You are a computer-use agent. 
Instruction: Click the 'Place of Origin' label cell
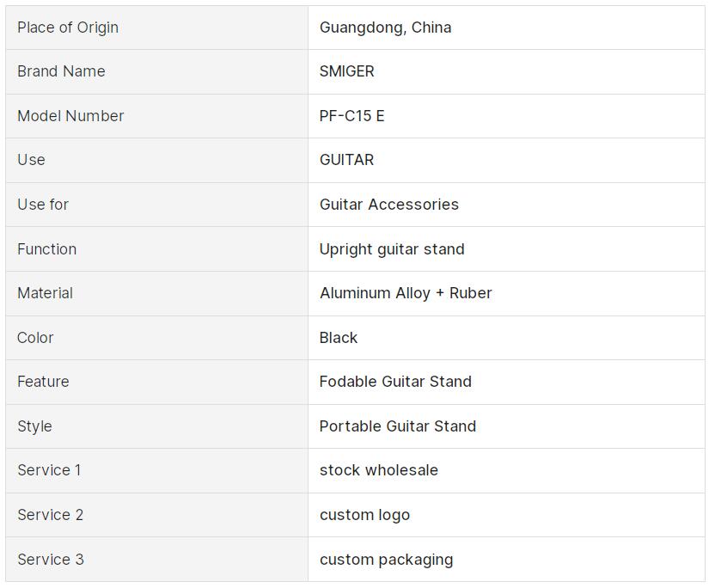tap(68, 28)
